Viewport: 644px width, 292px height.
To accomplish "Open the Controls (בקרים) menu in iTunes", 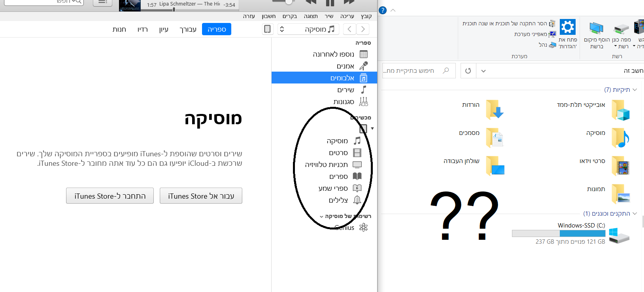I will (x=289, y=16).
